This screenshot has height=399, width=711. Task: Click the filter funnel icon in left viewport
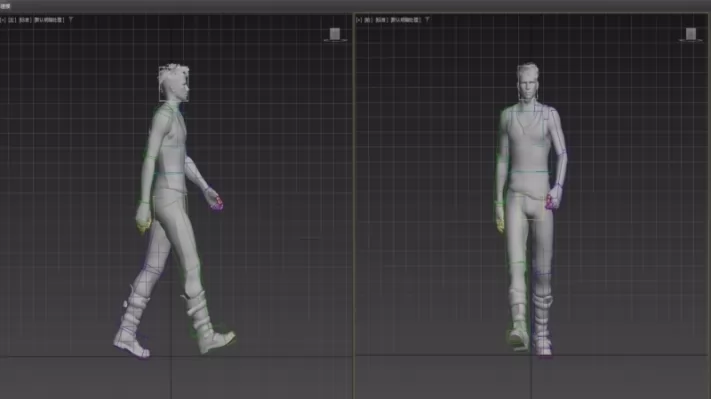click(71, 20)
